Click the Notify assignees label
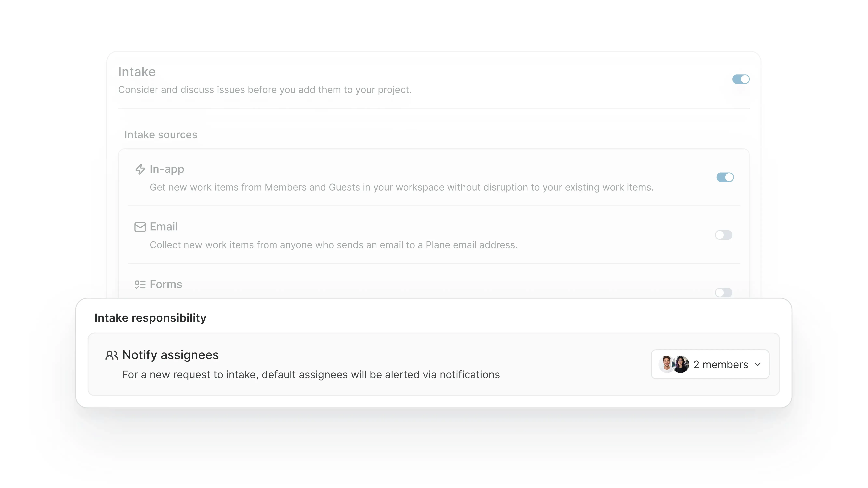The height and width of the screenshot is (488, 868). (x=171, y=355)
